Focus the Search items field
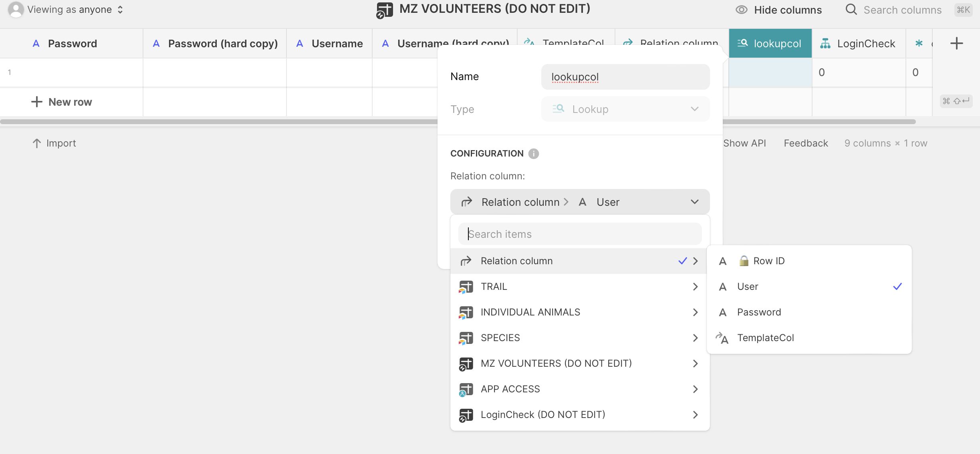The height and width of the screenshot is (454, 980). pos(579,234)
